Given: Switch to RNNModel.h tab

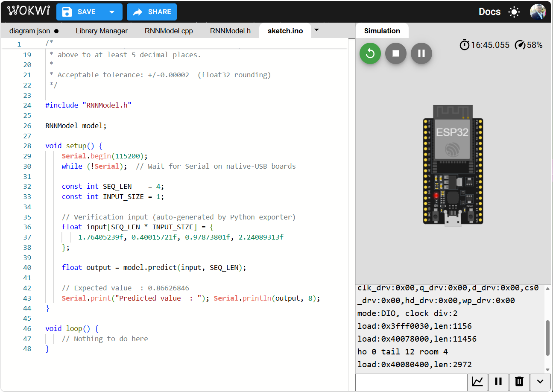Looking at the screenshot, I should coord(230,31).
